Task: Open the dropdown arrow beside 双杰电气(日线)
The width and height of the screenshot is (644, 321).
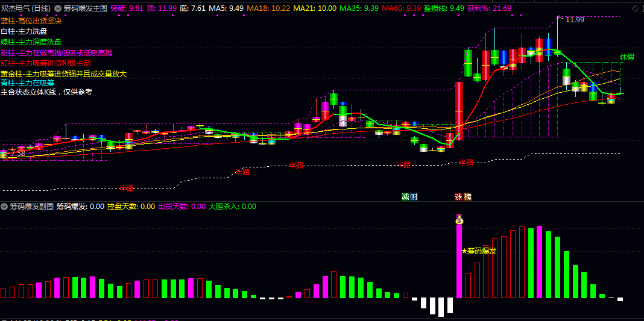Action: 58,8
